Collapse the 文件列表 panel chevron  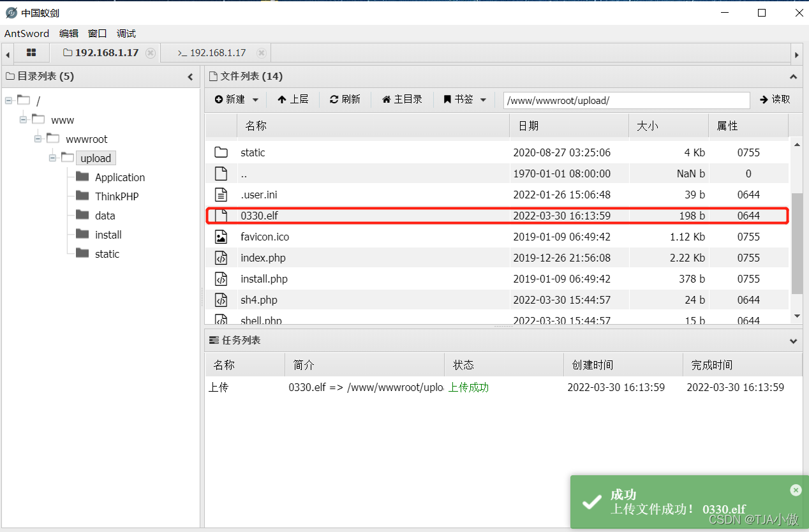pos(793,77)
